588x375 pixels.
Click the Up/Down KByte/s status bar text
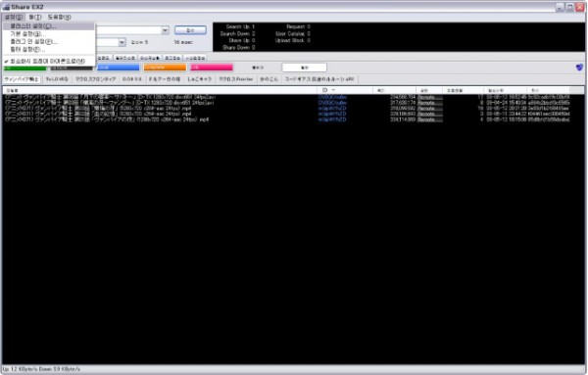(x=41, y=369)
